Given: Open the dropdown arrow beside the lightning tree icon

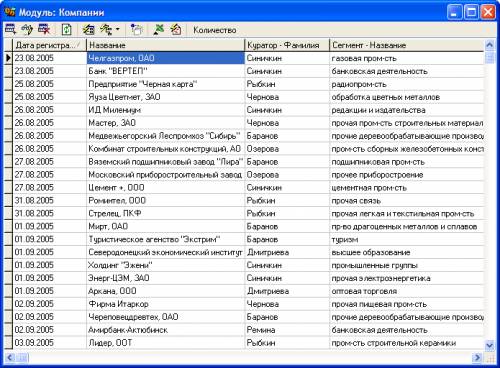Looking at the screenshot, I should 117,30.
